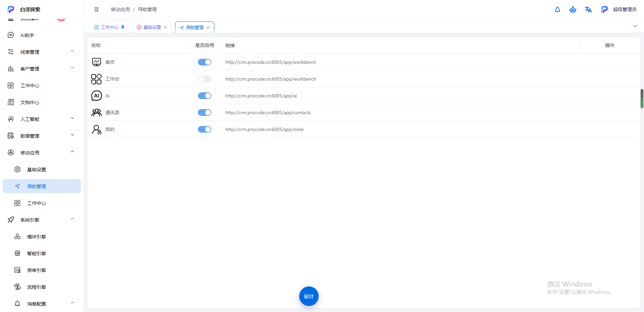Open the tabs dropdown chevron at right
This screenshot has height=312, width=644.
pos(635,26)
